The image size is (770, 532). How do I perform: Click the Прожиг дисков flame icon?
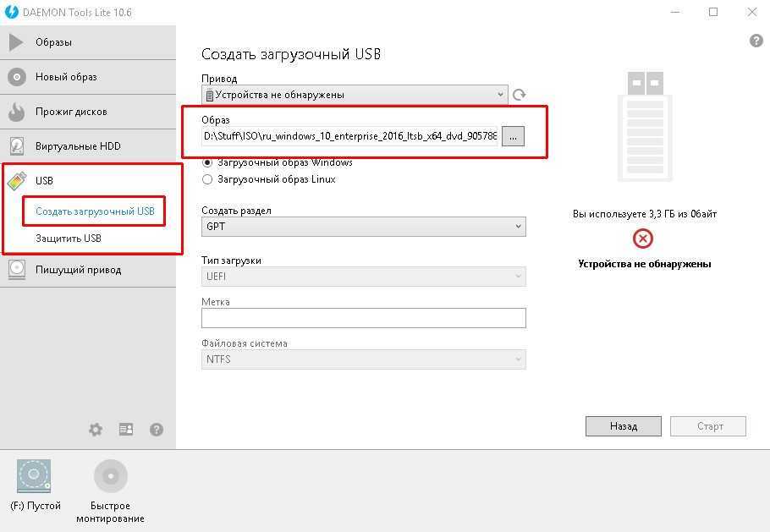pos(17,112)
